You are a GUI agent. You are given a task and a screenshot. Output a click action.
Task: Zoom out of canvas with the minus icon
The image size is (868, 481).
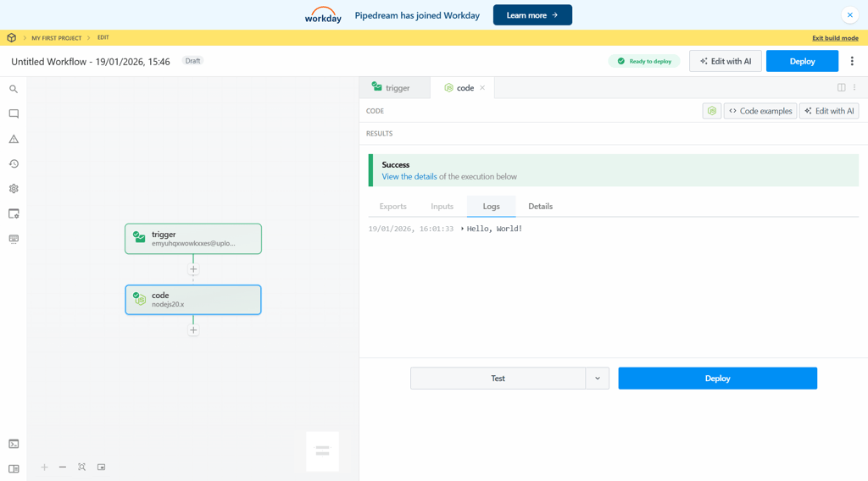pyautogui.click(x=63, y=467)
